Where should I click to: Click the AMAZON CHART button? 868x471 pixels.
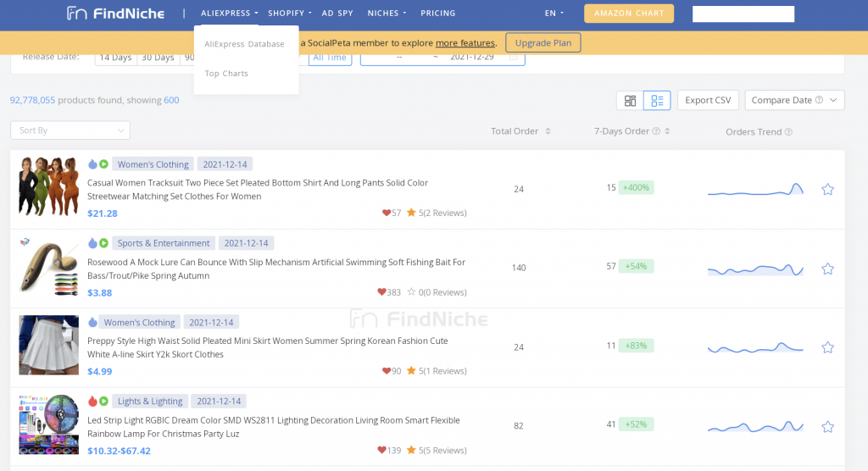[629, 14]
